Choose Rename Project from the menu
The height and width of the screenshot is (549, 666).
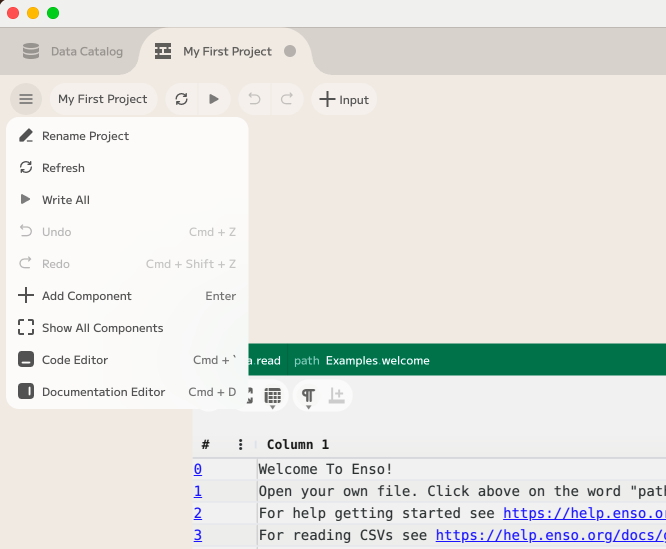127,136
